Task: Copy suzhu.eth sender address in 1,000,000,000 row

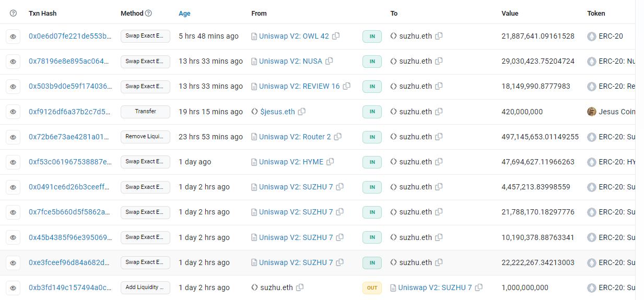Action: click(300, 287)
